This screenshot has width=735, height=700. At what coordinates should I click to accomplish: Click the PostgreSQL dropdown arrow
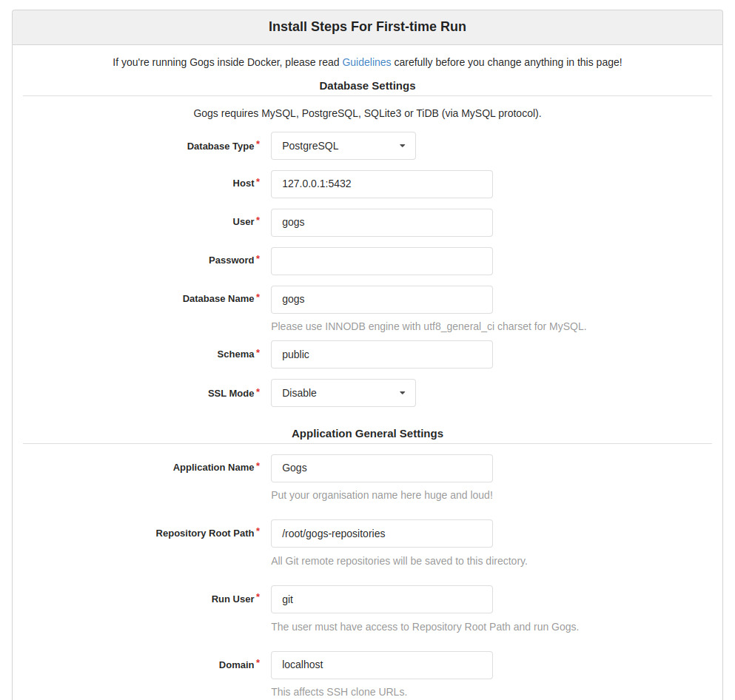pyautogui.click(x=402, y=146)
